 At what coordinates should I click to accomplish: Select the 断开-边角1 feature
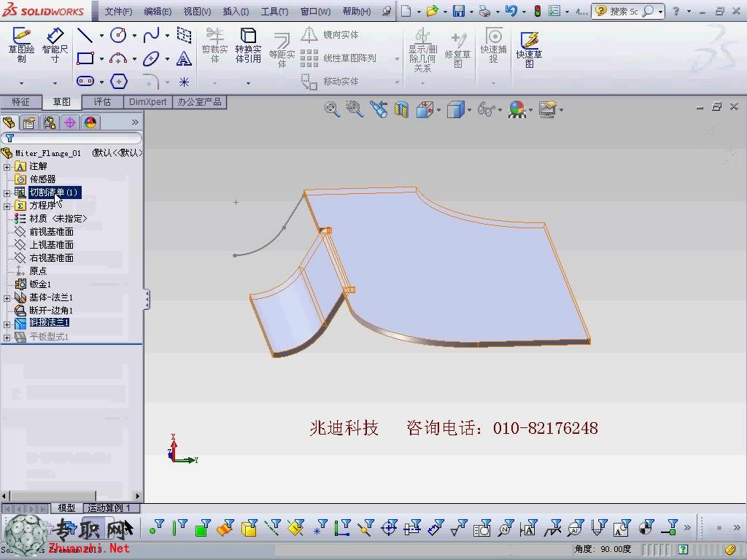[x=51, y=311]
